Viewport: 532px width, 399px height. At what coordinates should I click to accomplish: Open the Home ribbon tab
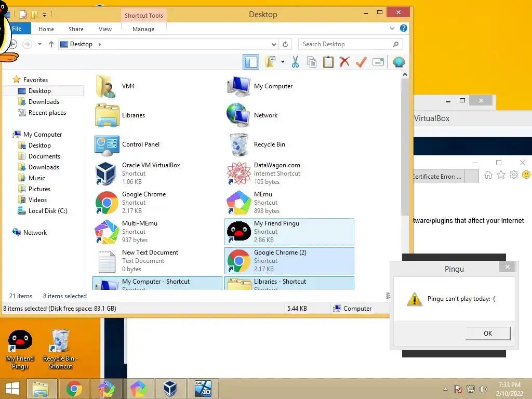pyautogui.click(x=46, y=29)
